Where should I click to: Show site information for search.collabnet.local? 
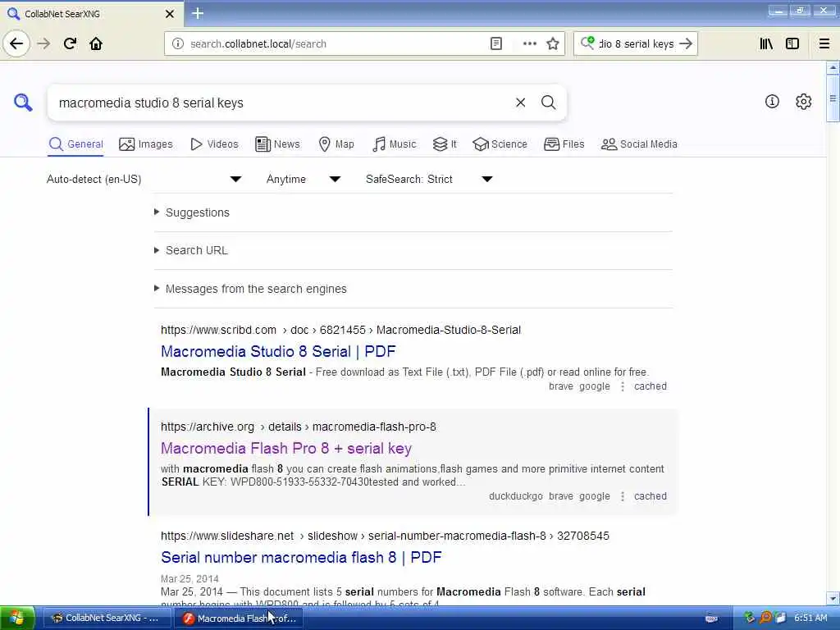click(178, 44)
